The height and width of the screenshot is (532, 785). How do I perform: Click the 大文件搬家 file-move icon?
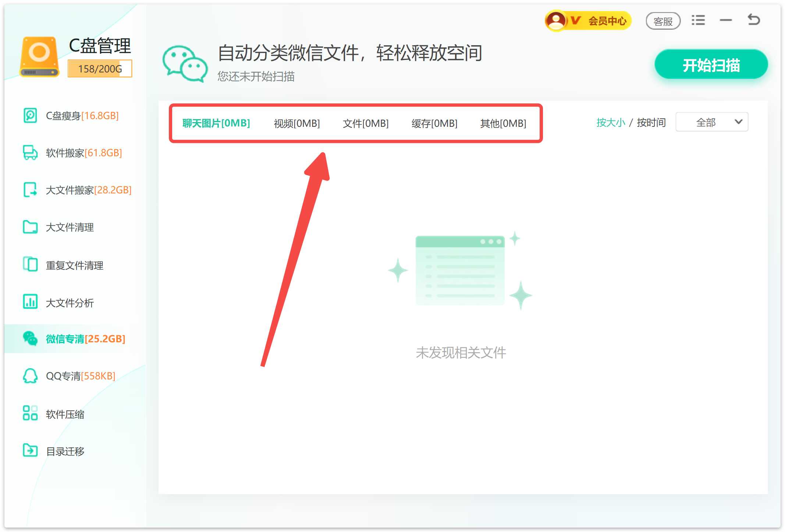pos(30,190)
